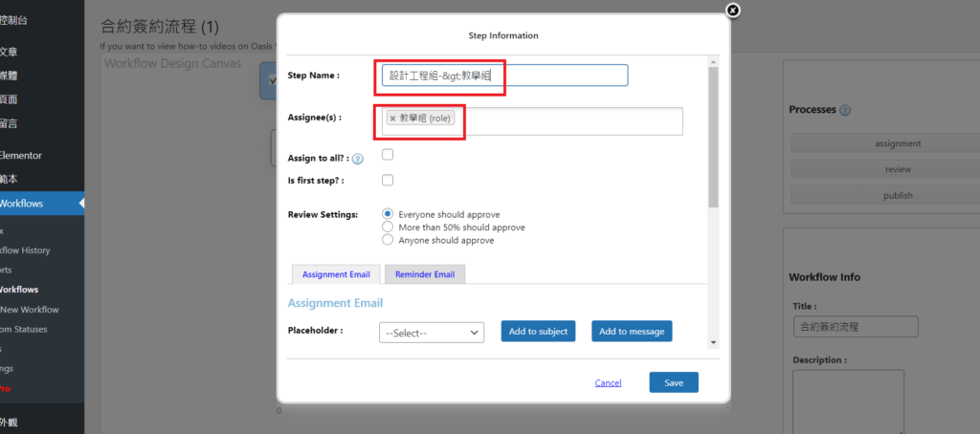Click the help icon beside Processes heading

point(845,111)
